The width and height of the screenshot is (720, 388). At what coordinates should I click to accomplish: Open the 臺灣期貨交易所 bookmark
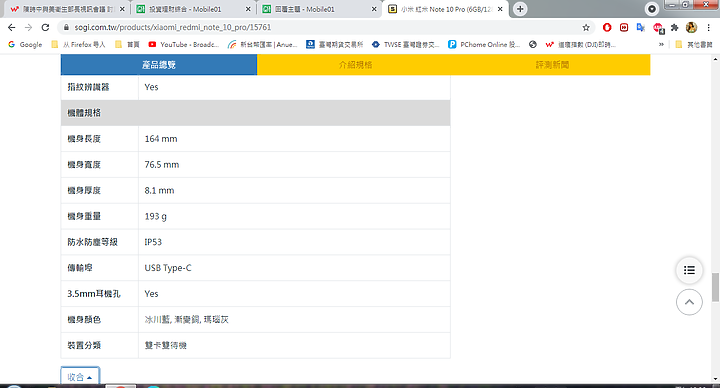[335, 45]
